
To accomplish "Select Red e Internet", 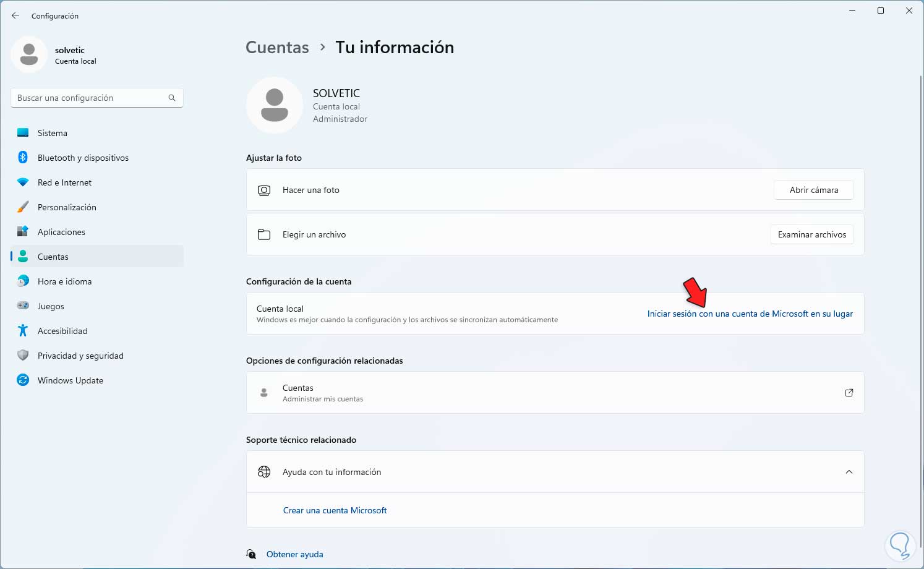I will coord(97,182).
